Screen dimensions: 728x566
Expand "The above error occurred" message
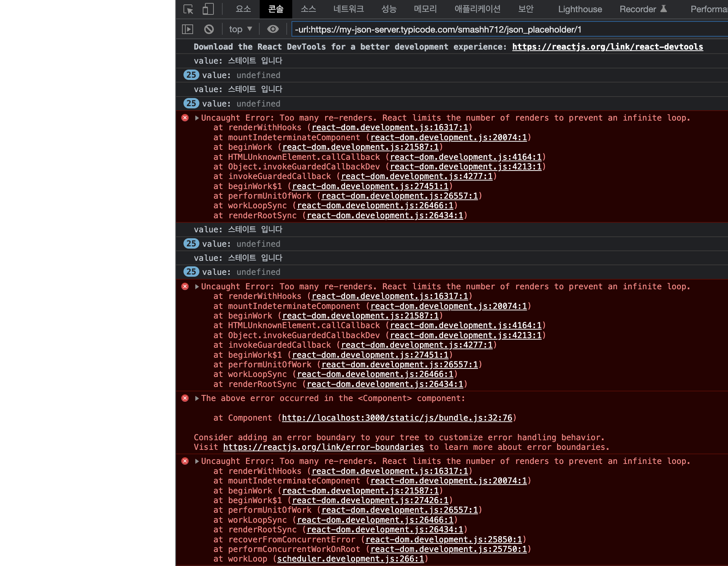click(197, 398)
